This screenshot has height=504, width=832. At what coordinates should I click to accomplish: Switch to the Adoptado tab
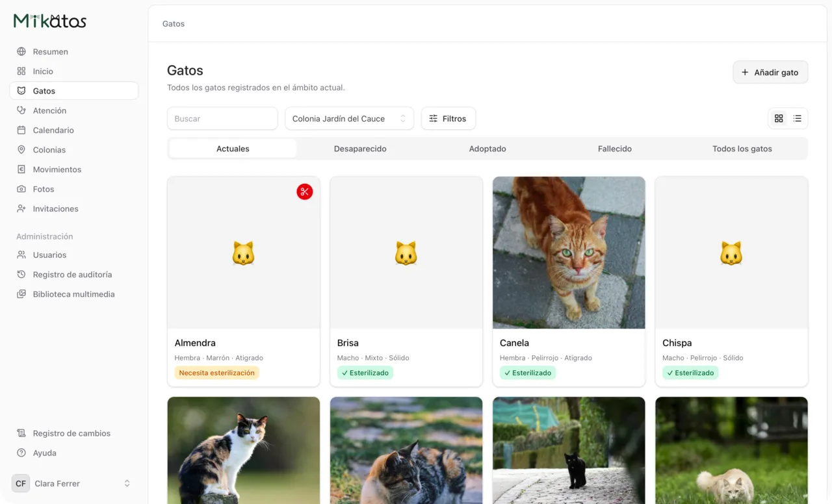pyautogui.click(x=487, y=149)
